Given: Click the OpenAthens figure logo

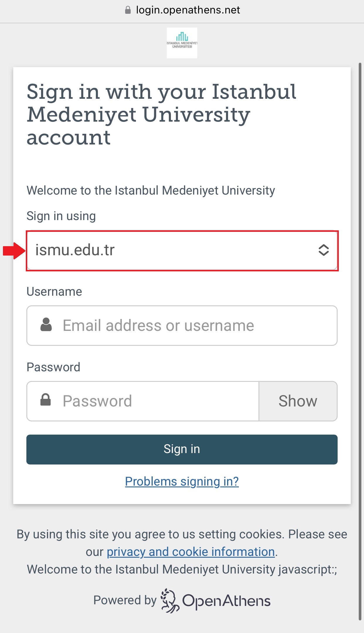Looking at the screenshot, I should 170,600.
